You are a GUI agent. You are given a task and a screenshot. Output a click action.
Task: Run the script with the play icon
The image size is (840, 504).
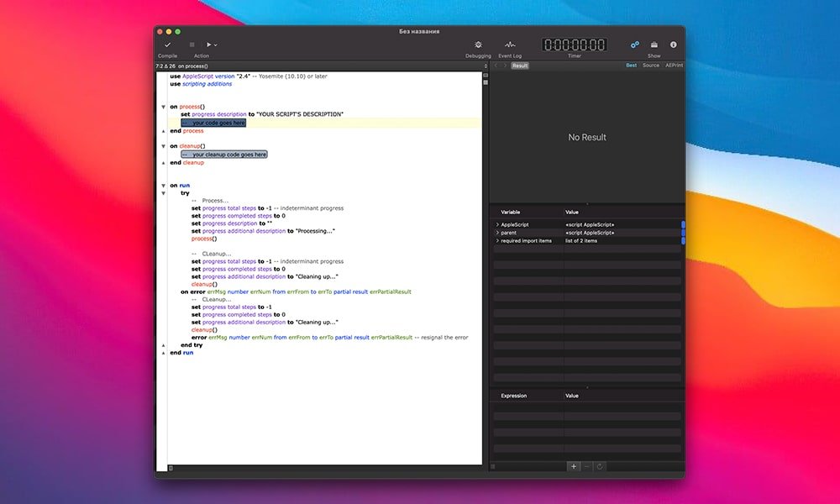(x=209, y=45)
